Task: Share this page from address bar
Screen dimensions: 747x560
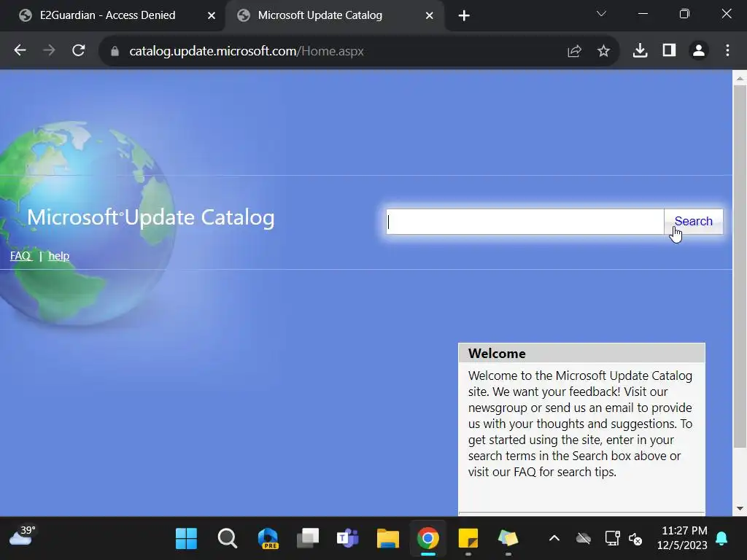Action: 575,51
